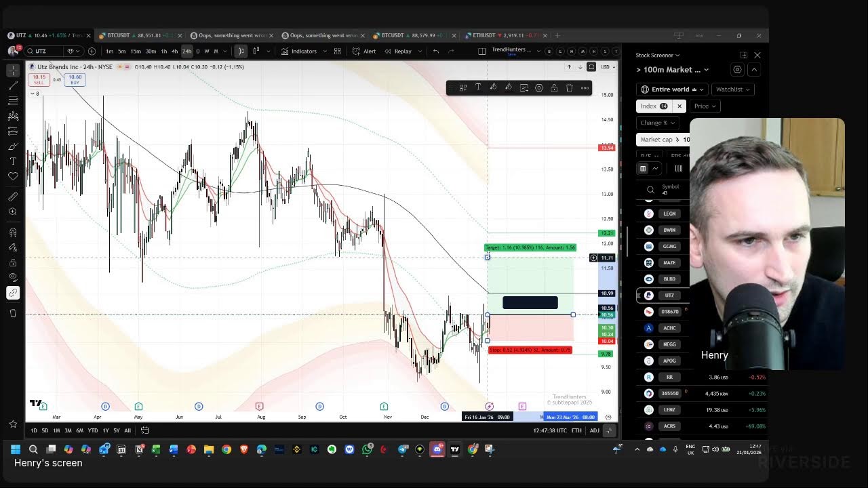868x488 pixels.
Task: Switch the screener to table view
Action: coord(643,168)
